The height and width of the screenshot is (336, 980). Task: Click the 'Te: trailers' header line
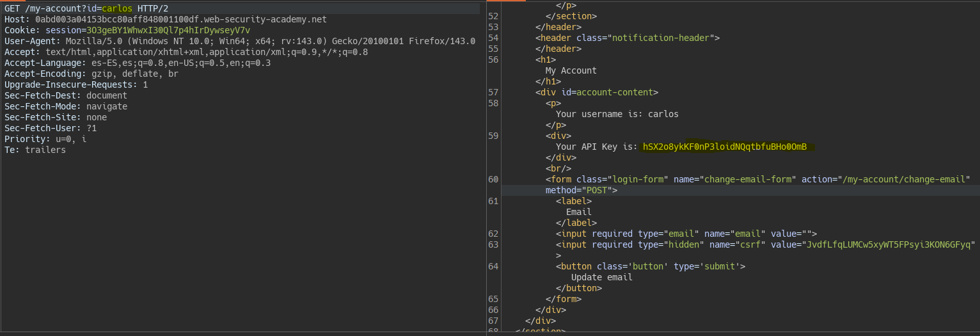(35, 150)
